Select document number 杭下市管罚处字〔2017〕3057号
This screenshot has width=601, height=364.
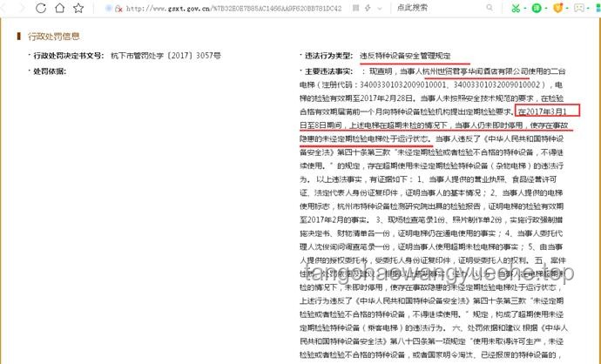(x=165, y=56)
